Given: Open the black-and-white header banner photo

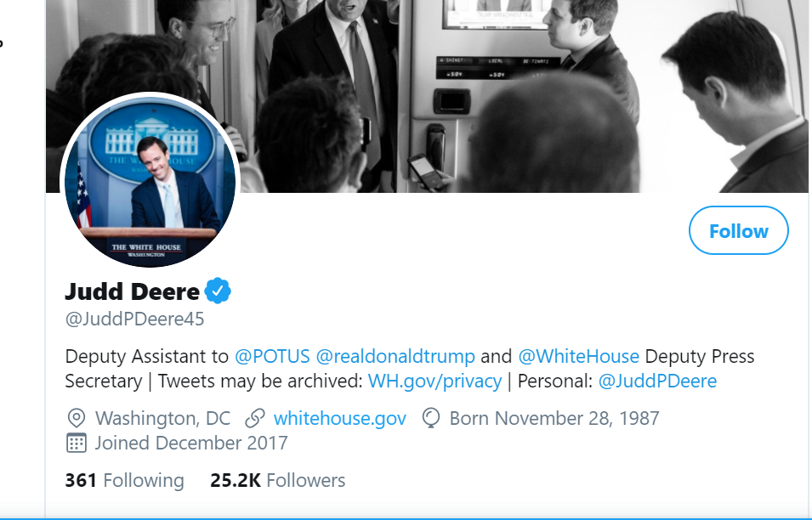Looking at the screenshot, I should pos(510,93).
